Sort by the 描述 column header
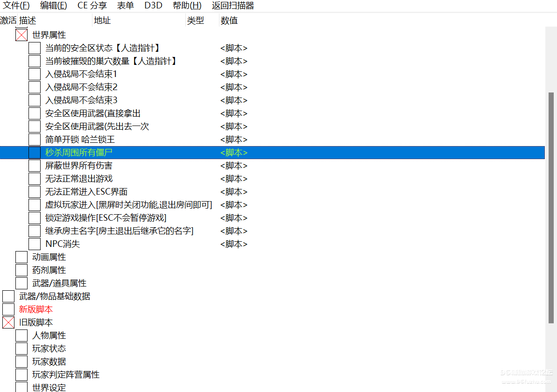This screenshot has width=557, height=392. (28, 21)
